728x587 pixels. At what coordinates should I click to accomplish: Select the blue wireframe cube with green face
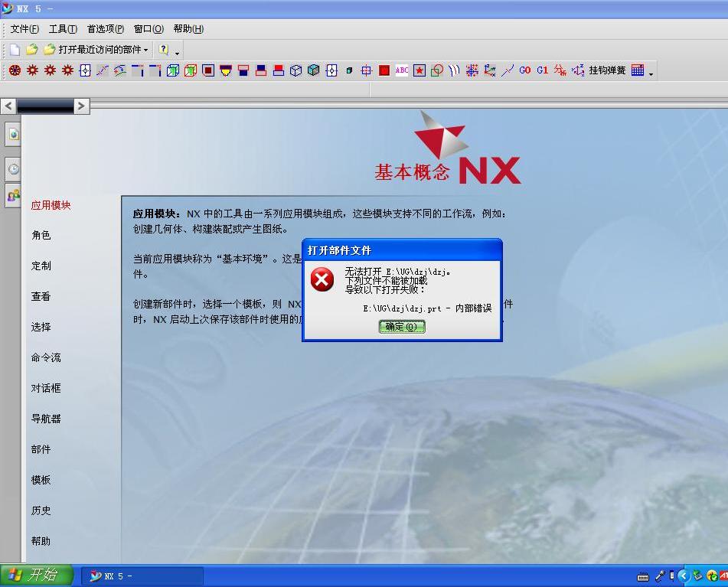coord(173,70)
